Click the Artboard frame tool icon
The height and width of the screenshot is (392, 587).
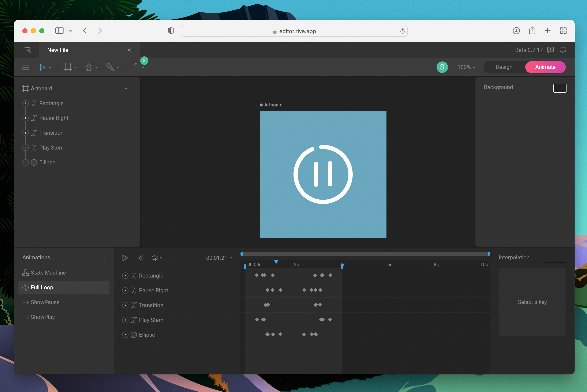[68, 67]
